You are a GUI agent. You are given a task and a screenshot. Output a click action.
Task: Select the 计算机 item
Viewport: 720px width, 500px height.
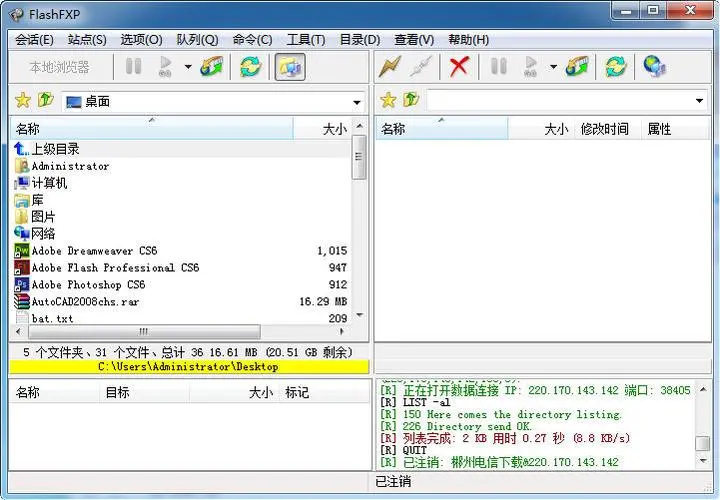181,183
